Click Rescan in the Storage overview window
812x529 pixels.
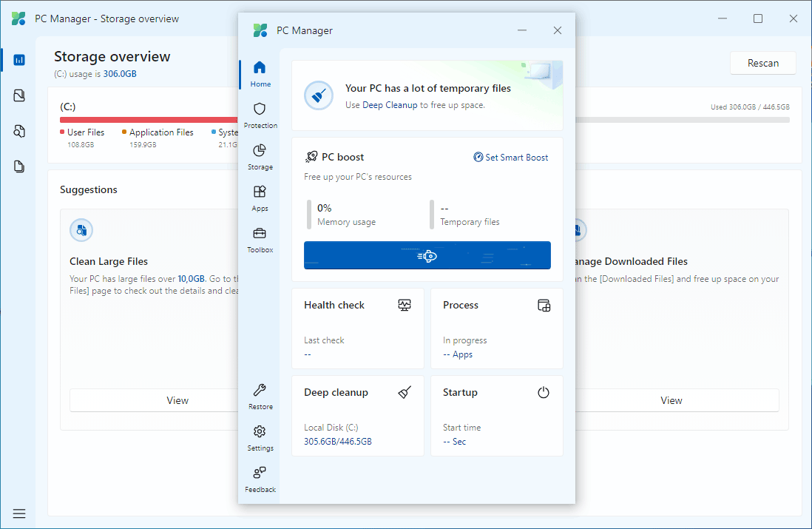[762, 63]
